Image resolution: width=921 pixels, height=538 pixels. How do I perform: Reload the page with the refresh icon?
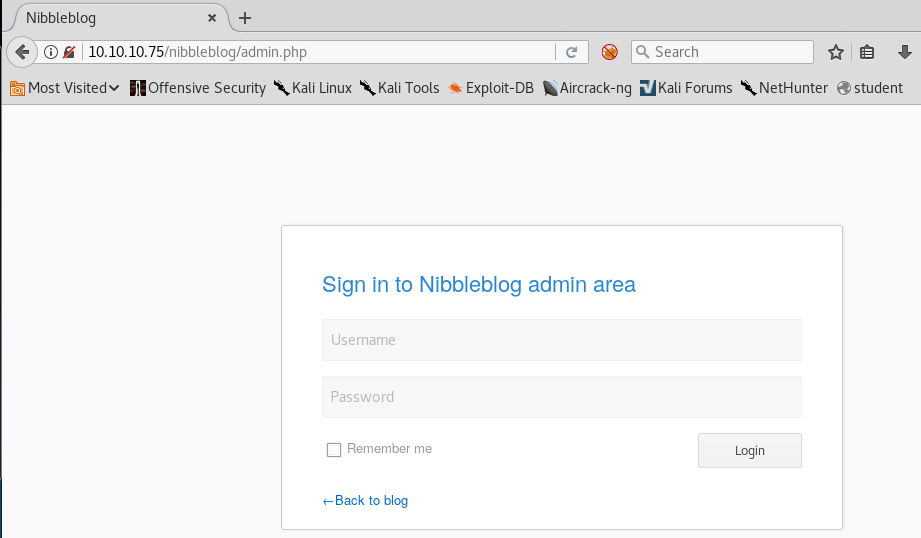point(572,52)
